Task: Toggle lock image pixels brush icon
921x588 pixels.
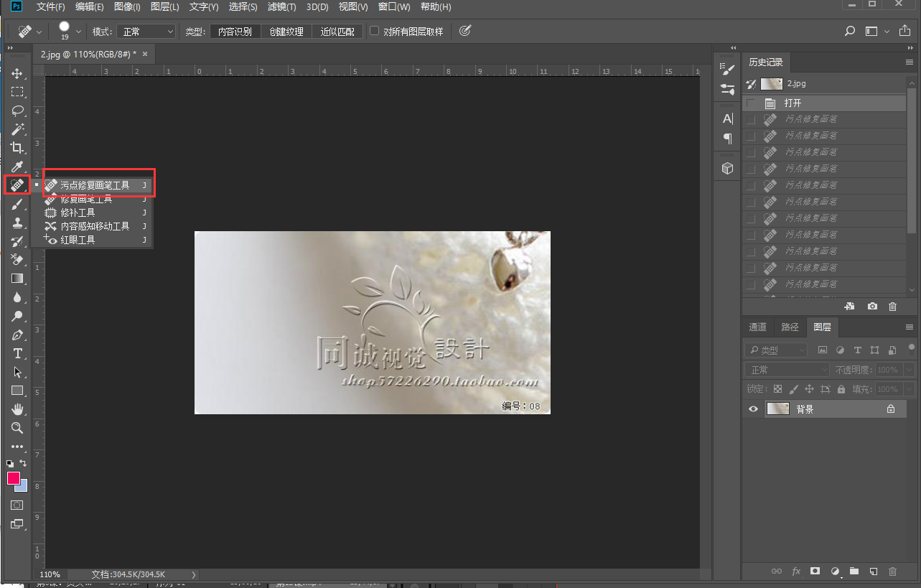Action: (x=793, y=389)
